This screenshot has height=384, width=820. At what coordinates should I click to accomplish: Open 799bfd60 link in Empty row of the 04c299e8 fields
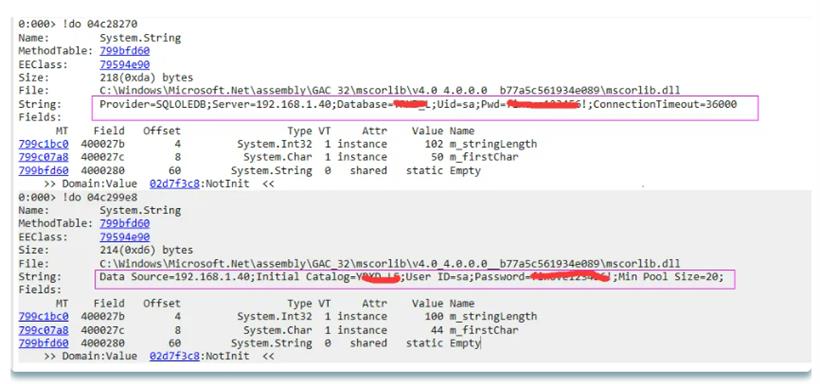pos(43,343)
